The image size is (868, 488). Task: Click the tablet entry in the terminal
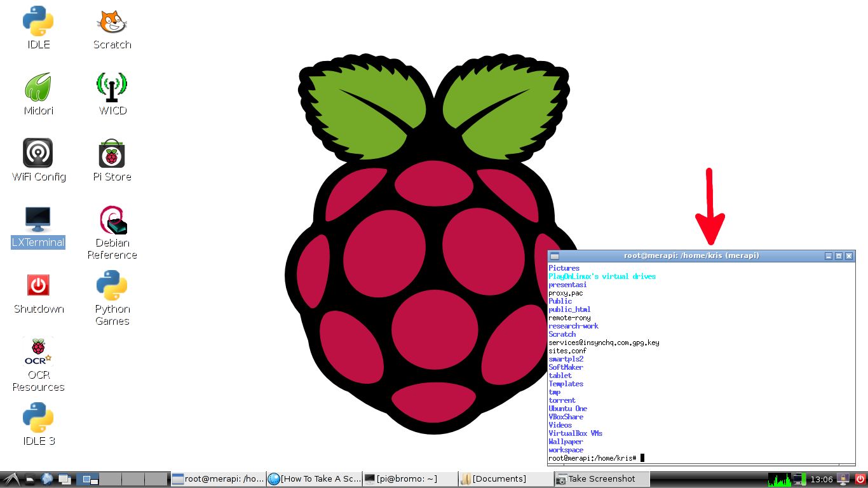[x=560, y=376]
